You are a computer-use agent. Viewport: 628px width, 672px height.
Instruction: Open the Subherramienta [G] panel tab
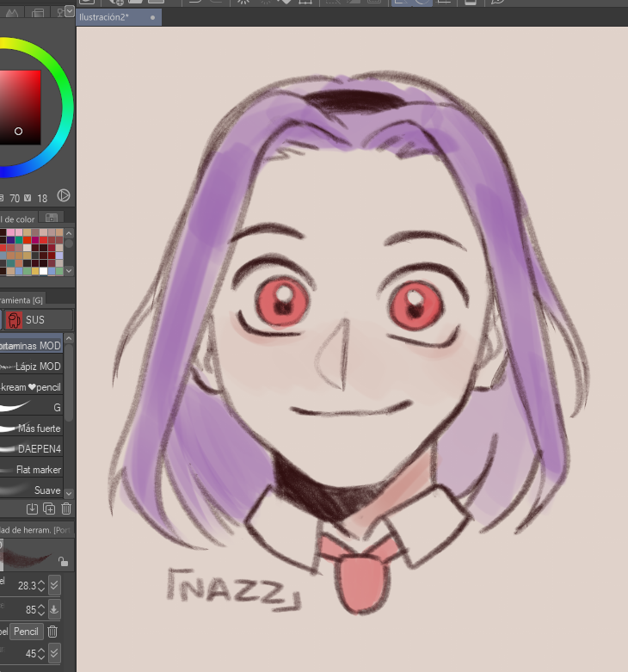(22, 300)
